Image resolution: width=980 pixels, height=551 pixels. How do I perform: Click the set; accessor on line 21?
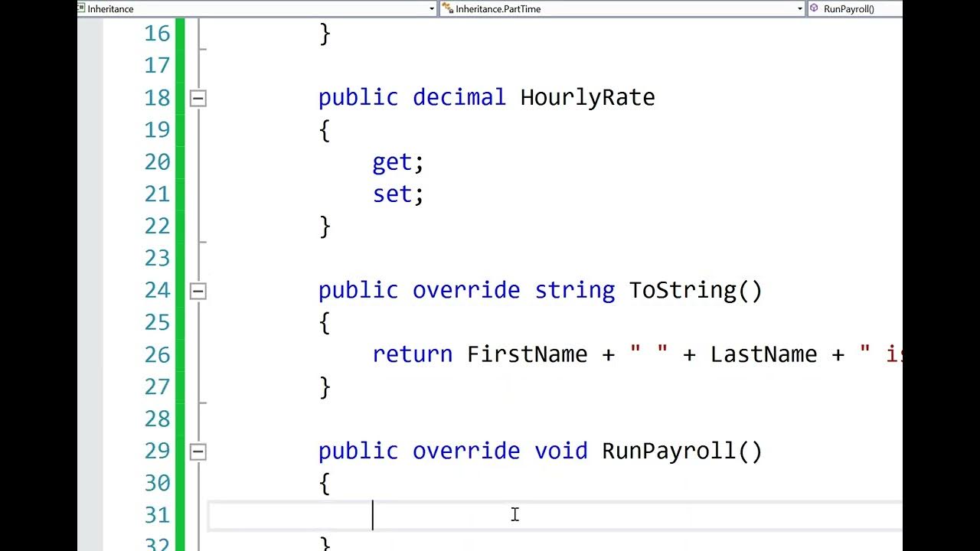click(x=397, y=194)
